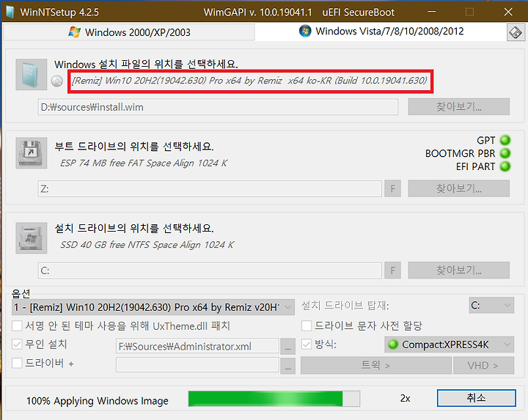528x420 pixels.
Task: Click the boot drive floppy icon
Action: [x=32, y=152]
